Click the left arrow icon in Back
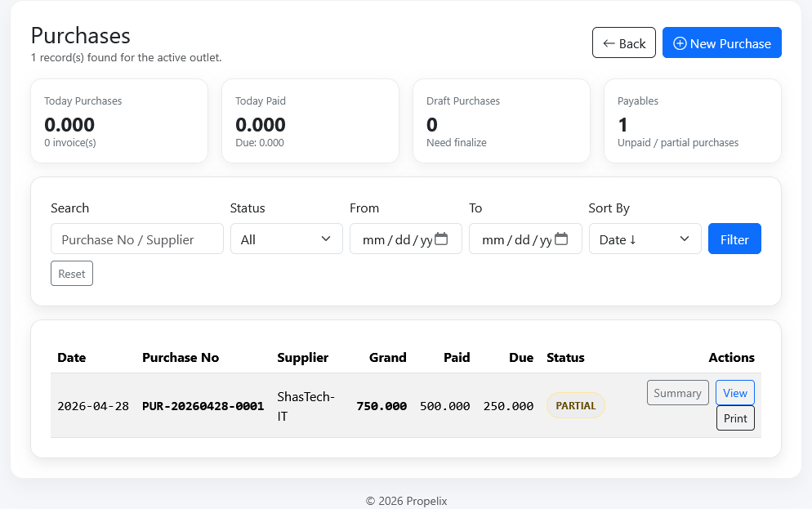The image size is (812, 509). pyautogui.click(x=609, y=43)
